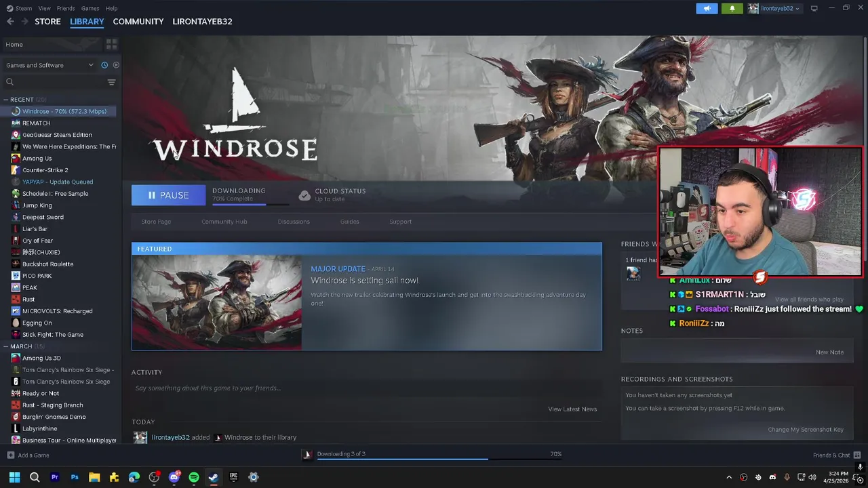
Task: Open the LIRONTAYEB32 profile tab
Action: click(x=202, y=22)
